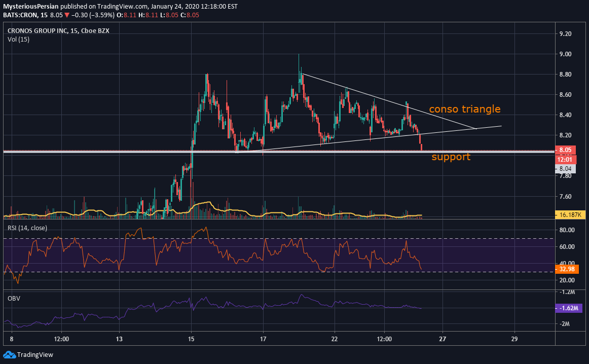Click the red 8.05 current price label

point(565,150)
